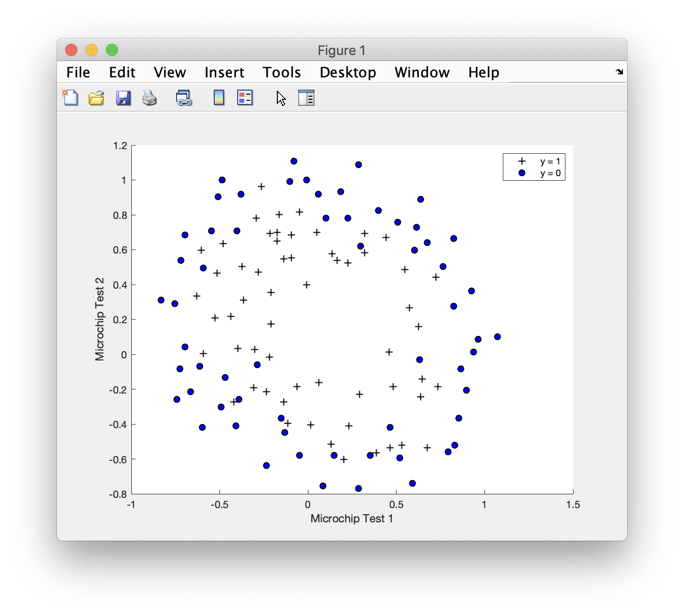
Task: Click the y-axis tick label 1.2
Action: (121, 146)
